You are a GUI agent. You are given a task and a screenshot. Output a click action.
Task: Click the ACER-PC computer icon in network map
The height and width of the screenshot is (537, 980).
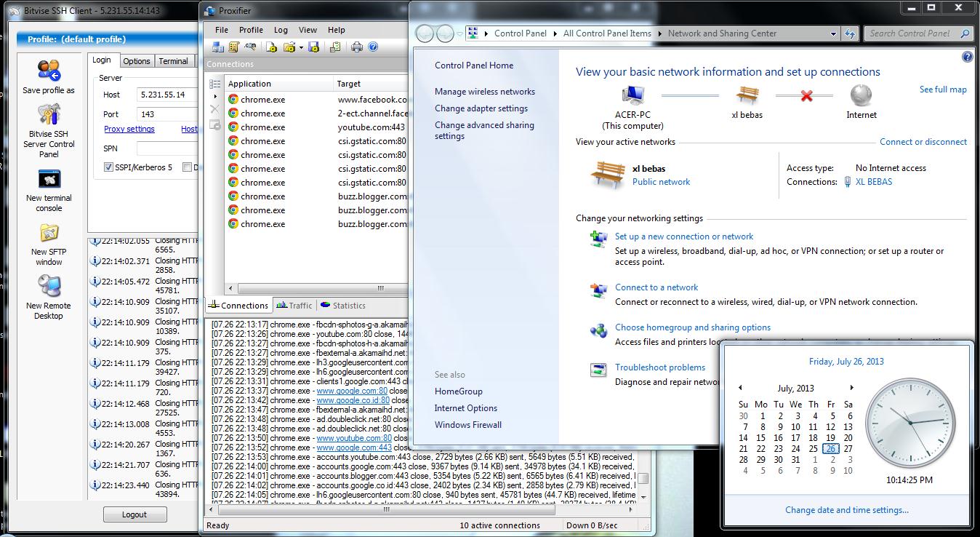tap(633, 95)
